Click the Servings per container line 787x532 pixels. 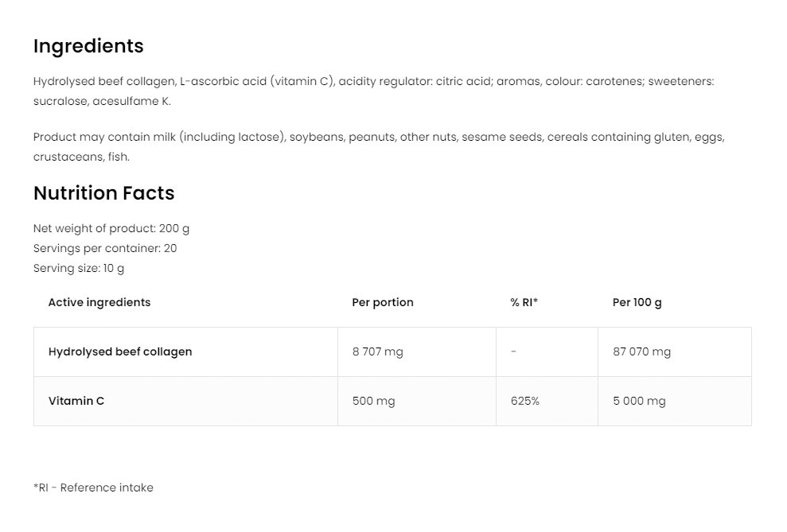coord(105,248)
